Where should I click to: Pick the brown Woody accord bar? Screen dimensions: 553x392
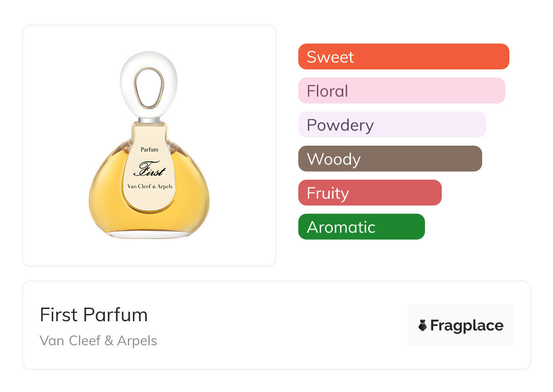point(390,159)
